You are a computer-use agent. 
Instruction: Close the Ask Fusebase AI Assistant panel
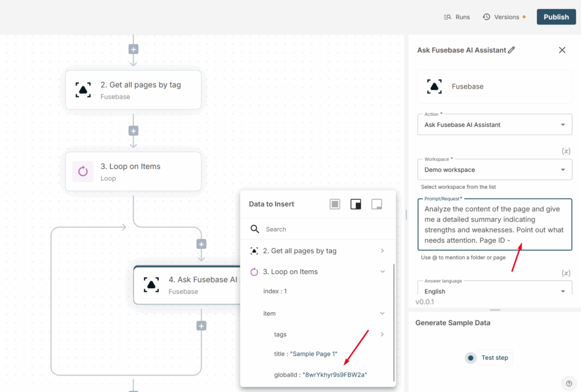562,50
